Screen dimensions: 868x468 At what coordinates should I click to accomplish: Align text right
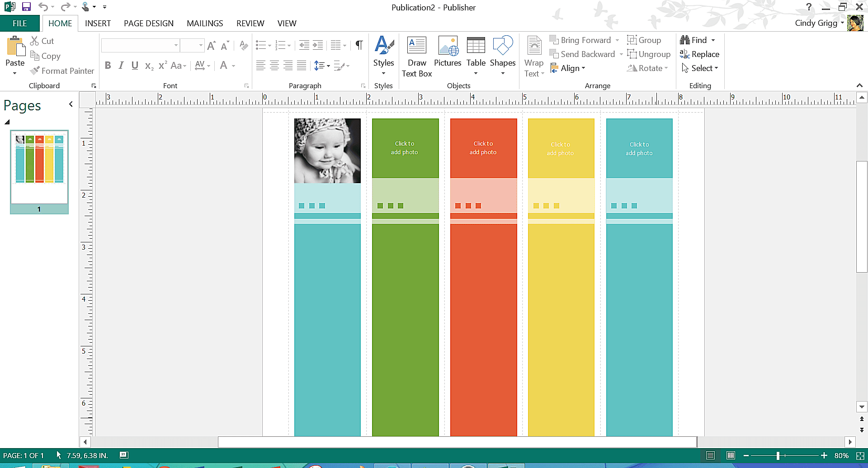(288, 66)
